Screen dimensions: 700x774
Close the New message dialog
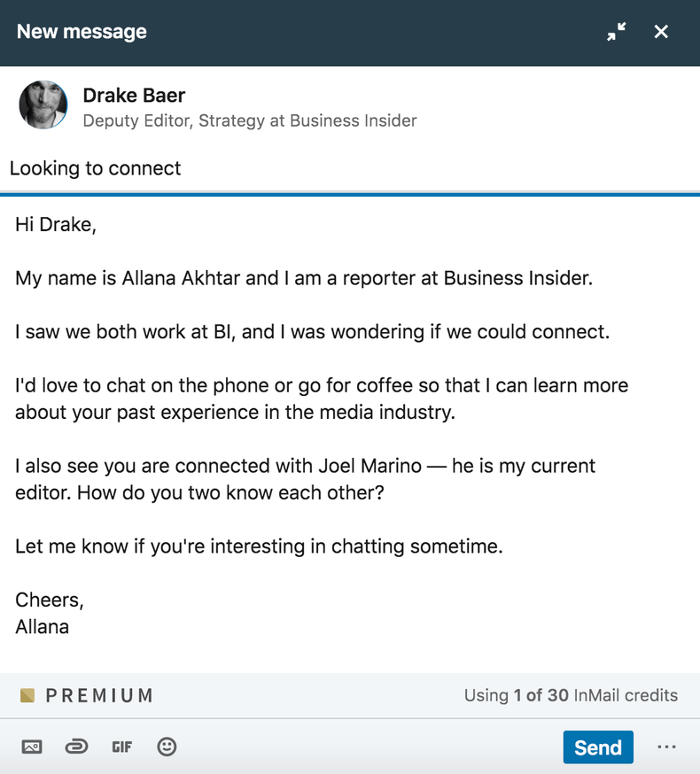[661, 32]
